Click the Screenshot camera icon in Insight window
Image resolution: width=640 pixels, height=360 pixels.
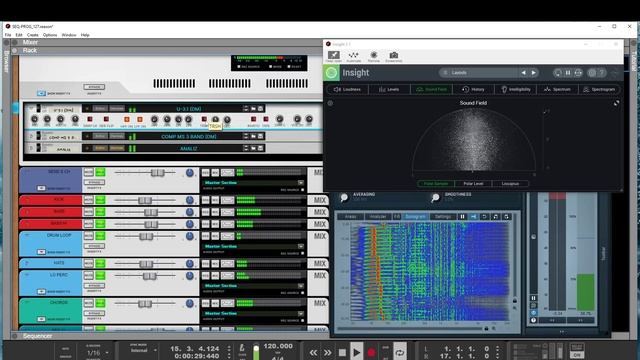pyautogui.click(x=393, y=56)
